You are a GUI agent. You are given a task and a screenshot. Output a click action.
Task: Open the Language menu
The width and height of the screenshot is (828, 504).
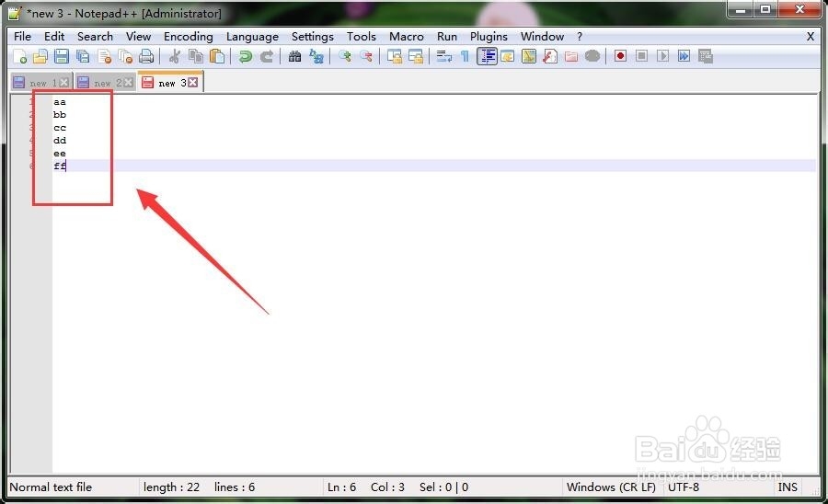coord(252,37)
